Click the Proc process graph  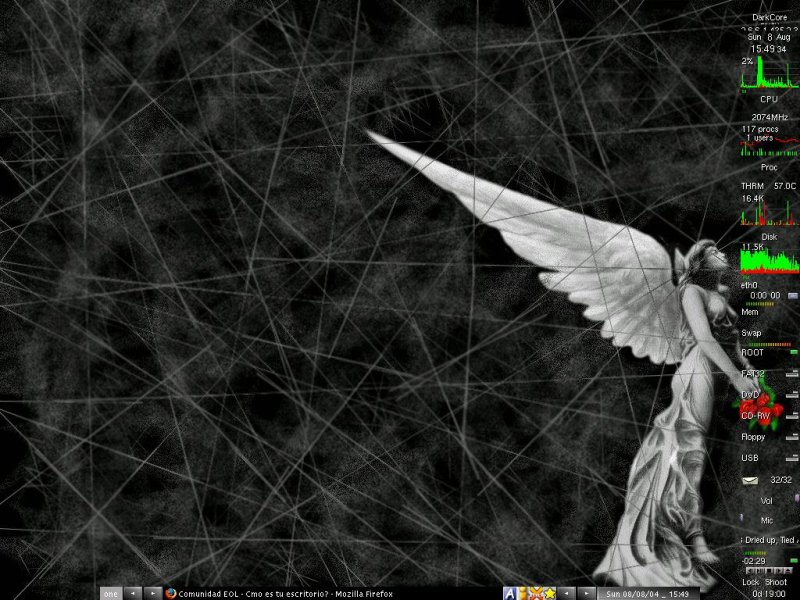coord(769,148)
